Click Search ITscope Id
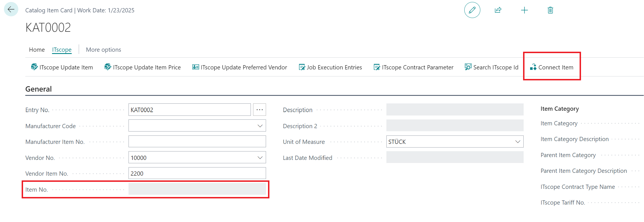The image size is (644, 222). [x=492, y=67]
